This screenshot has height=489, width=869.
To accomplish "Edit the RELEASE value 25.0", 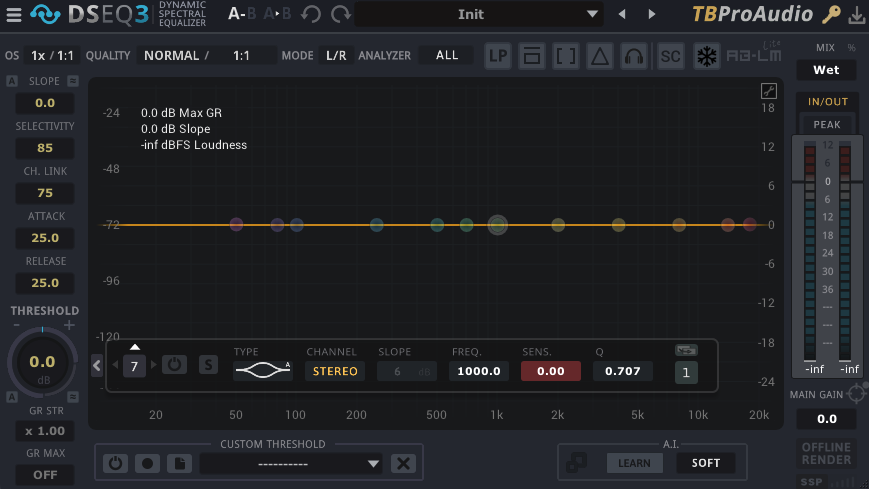I will (45, 283).
